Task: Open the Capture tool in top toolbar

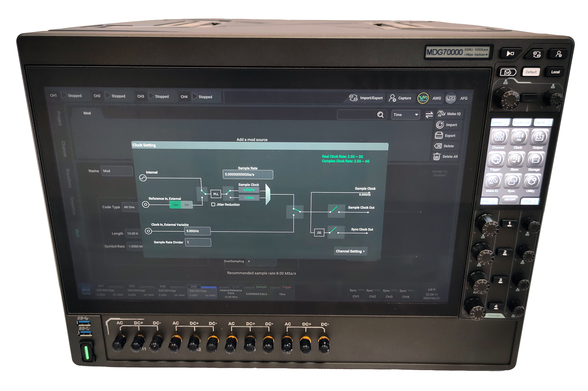Action: pyautogui.click(x=392, y=98)
